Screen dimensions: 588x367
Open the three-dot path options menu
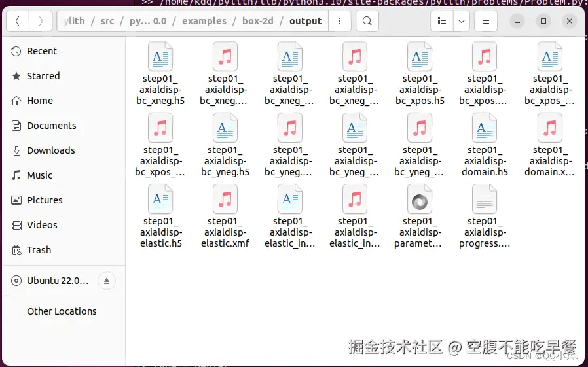340,21
